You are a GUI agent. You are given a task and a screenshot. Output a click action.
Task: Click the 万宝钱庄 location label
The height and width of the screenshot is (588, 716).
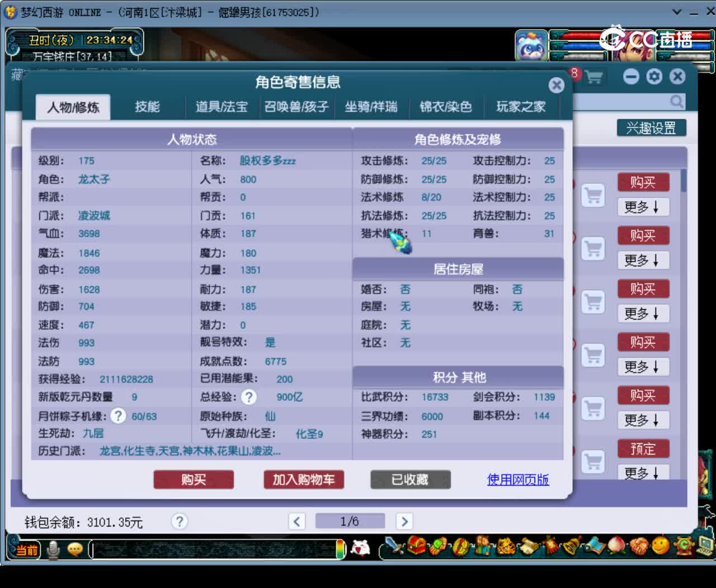tap(72, 56)
